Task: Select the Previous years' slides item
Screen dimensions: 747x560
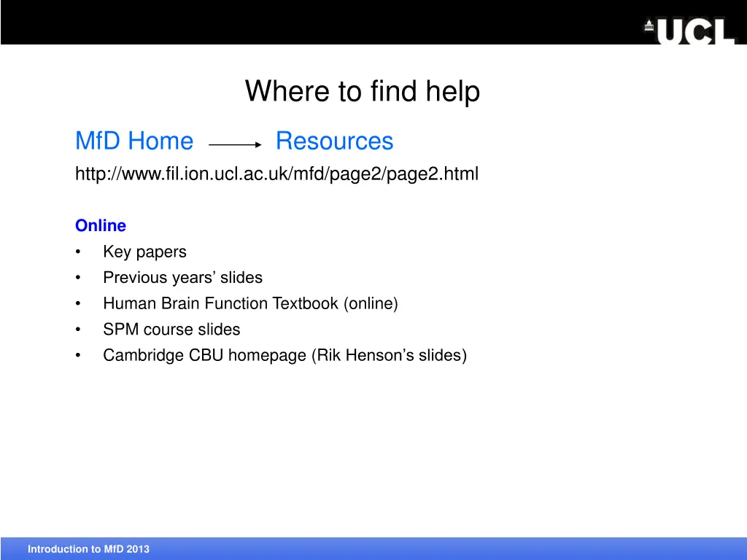Action: click(182, 278)
